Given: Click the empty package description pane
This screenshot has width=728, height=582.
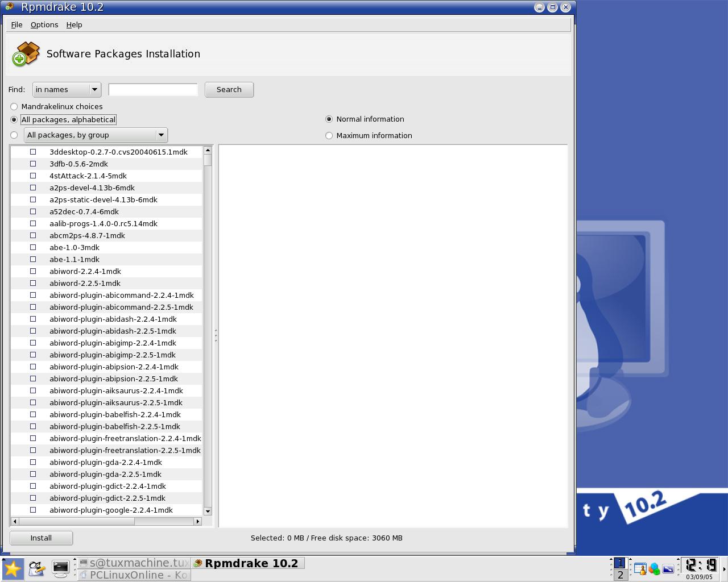Looking at the screenshot, I should (393, 335).
